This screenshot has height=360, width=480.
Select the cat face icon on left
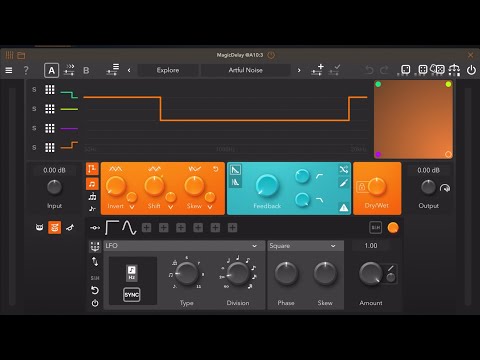[x=39, y=228]
